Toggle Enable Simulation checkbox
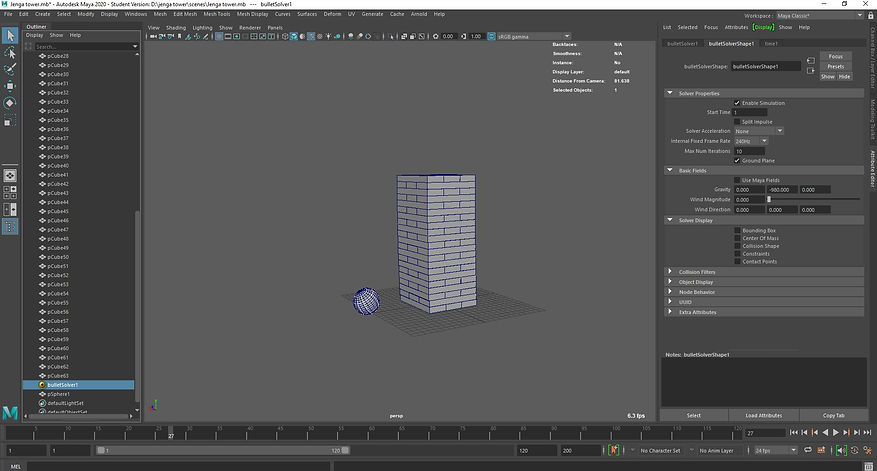 pyautogui.click(x=737, y=103)
